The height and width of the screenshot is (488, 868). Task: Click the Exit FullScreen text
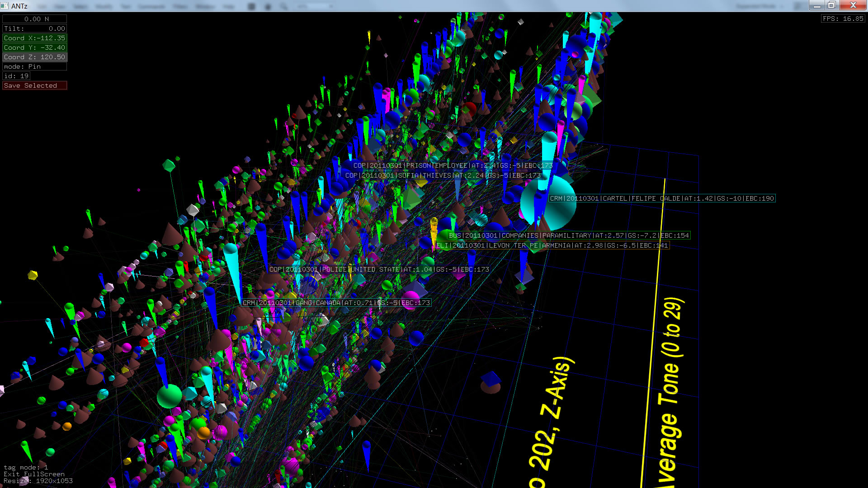click(x=34, y=474)
